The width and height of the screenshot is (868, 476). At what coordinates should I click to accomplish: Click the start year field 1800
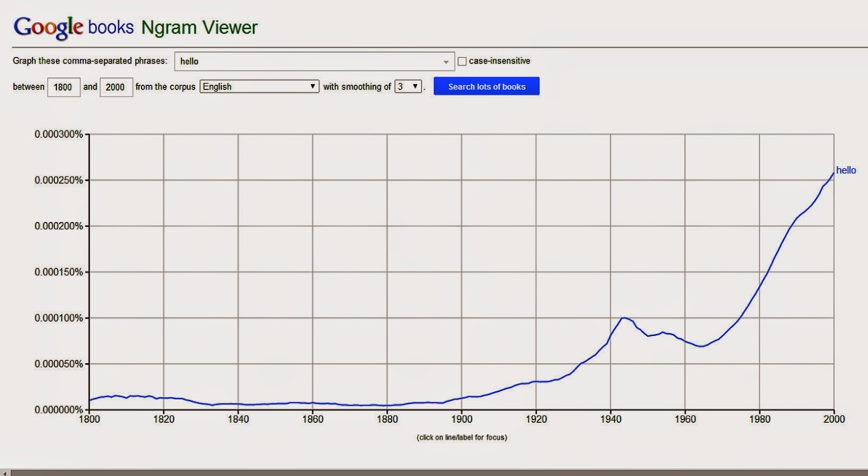pos(63,87)
